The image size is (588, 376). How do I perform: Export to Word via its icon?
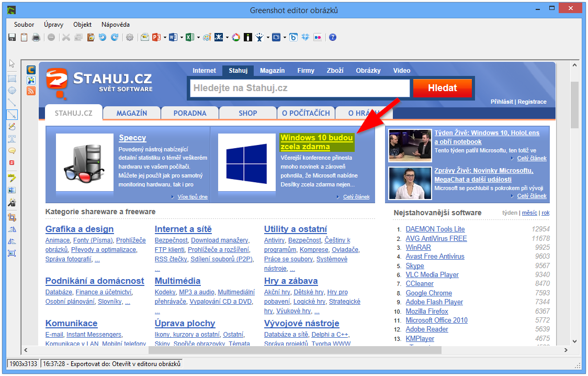click(173, 37)
